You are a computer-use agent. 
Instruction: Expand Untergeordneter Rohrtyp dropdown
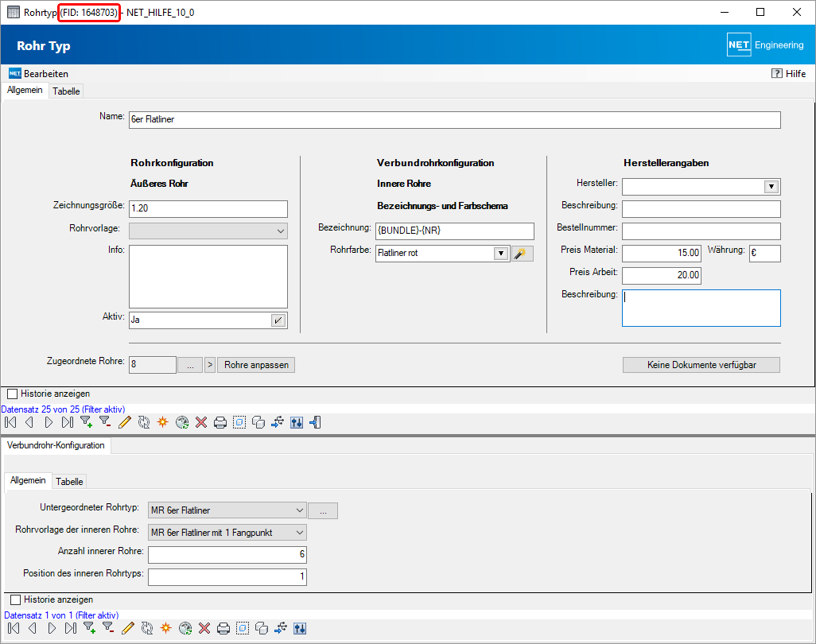[300, 510]
